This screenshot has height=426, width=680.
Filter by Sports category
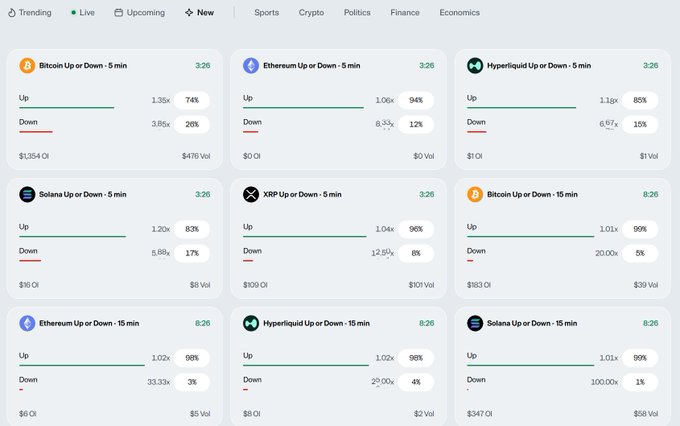pos(267,13)
